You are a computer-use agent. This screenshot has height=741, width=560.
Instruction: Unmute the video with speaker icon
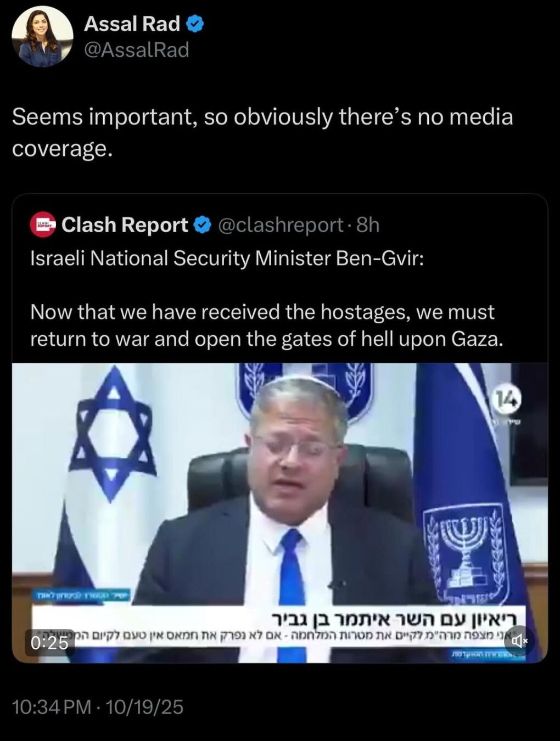click(519, 641)
